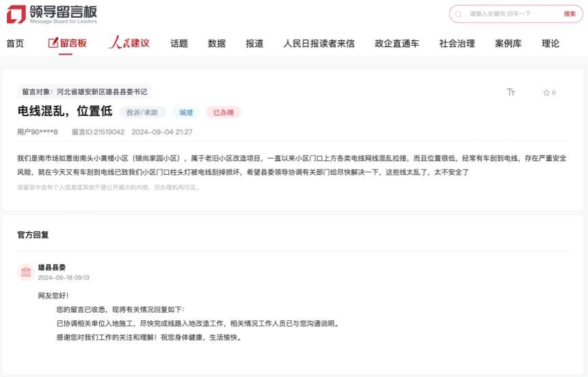Open the 数据 navigation item
This screenshot has height=377, width=588.
tap(217, 43)
